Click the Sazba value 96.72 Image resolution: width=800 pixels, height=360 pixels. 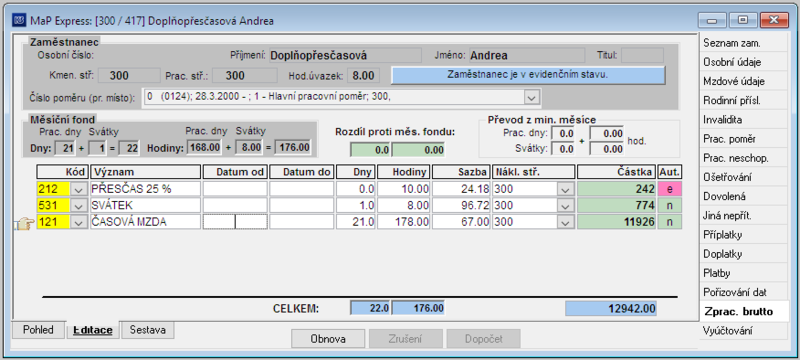point(461,205)
